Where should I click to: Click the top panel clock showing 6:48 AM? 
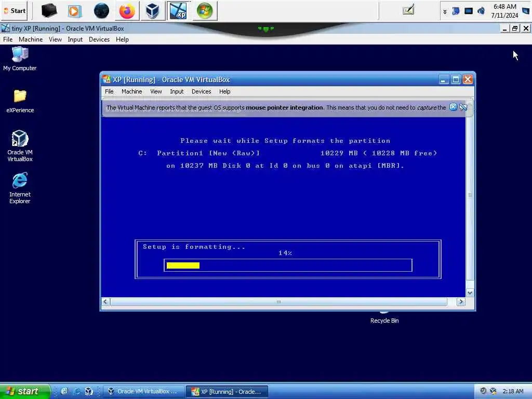click(504, 11)
